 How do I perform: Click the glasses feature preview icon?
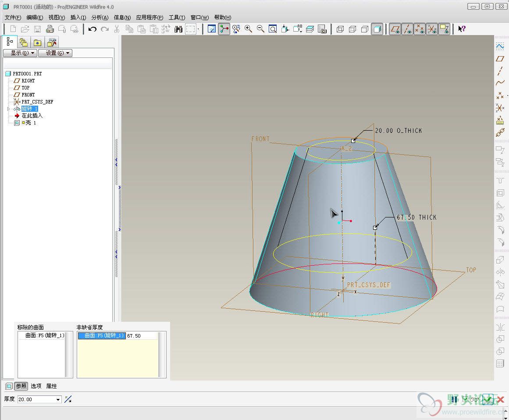point(475,399)
